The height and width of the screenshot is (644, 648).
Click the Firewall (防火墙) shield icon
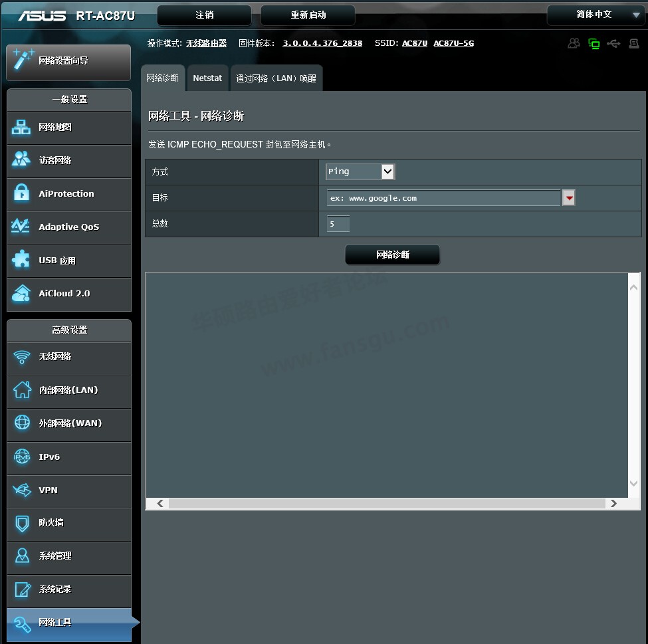[x=22, y=523]
